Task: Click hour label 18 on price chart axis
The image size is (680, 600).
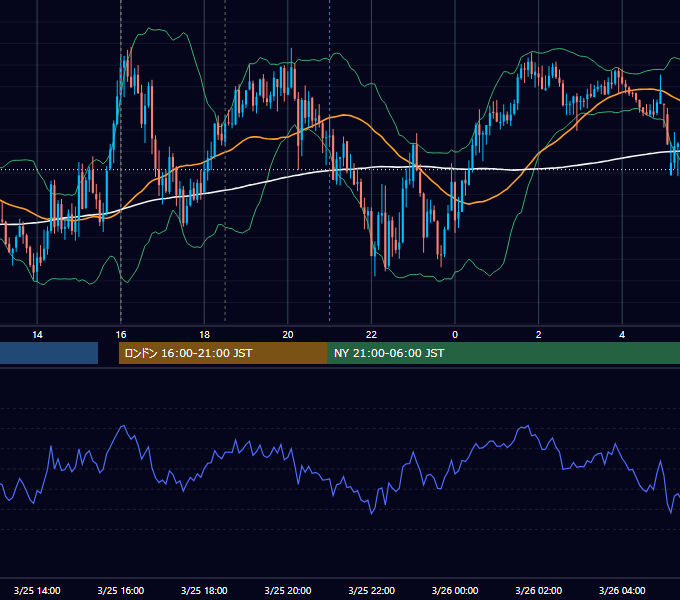Action: 204,335
